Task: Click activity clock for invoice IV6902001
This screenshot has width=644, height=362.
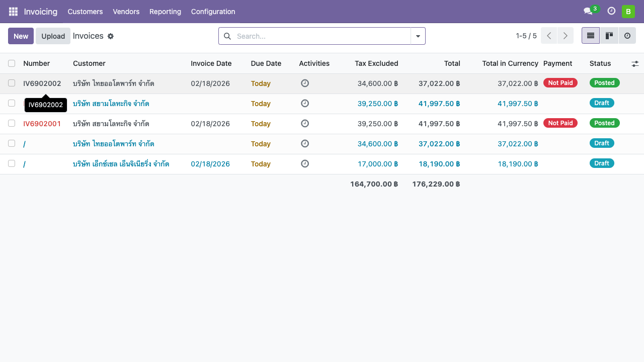Action: [x=304, y=123]
